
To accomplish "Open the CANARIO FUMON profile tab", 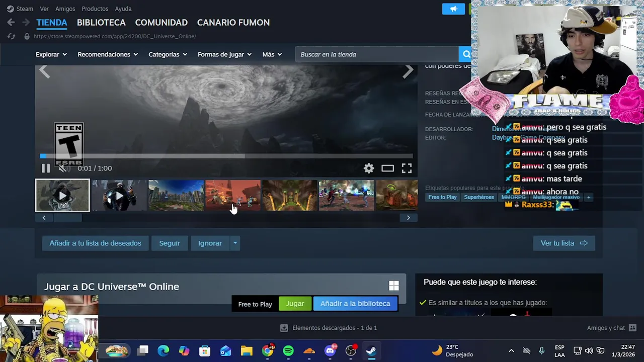I will pyautogui.click(x=233, y=23).
